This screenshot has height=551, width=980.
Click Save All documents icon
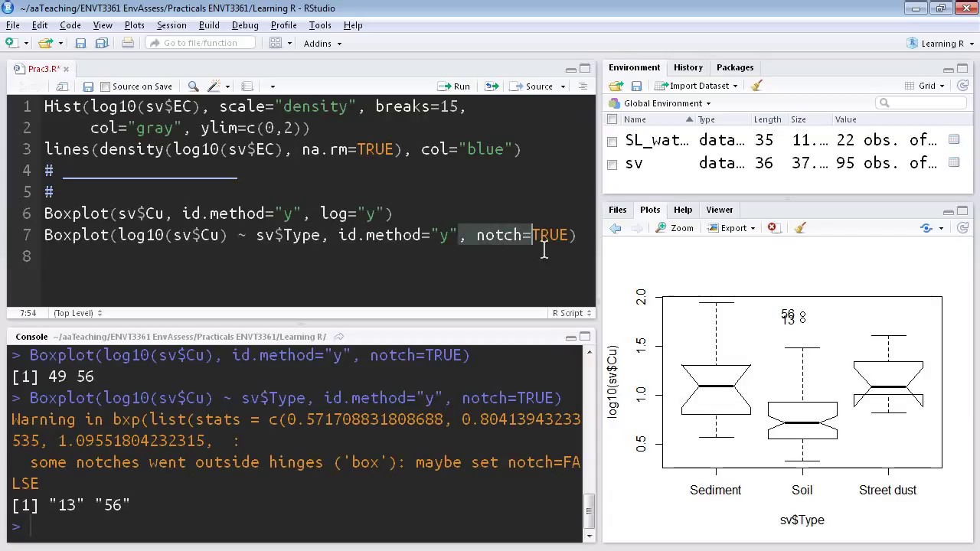[102, 44]
